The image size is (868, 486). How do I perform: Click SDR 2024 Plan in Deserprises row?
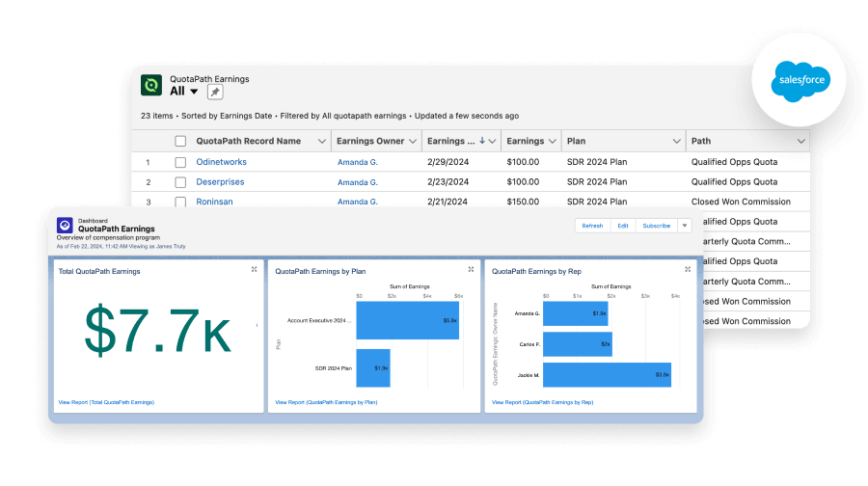coord(597,182)
